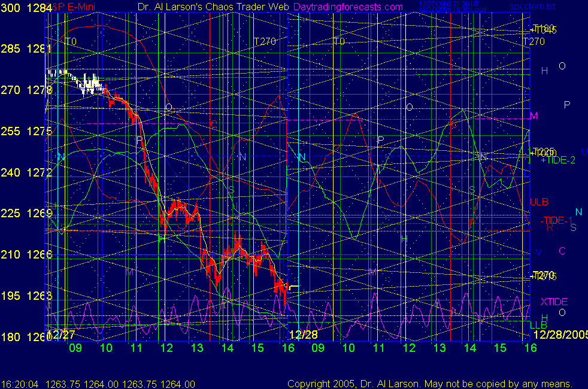This screenshot has height=389, width=588.
Task: Click the 16:20:04 time in status line
Action: [x=20, y=384]
